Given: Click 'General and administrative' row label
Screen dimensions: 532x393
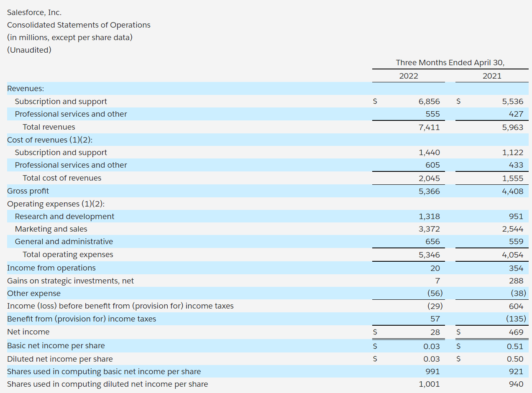Looking at the screenshot, I should click(64, 242).
